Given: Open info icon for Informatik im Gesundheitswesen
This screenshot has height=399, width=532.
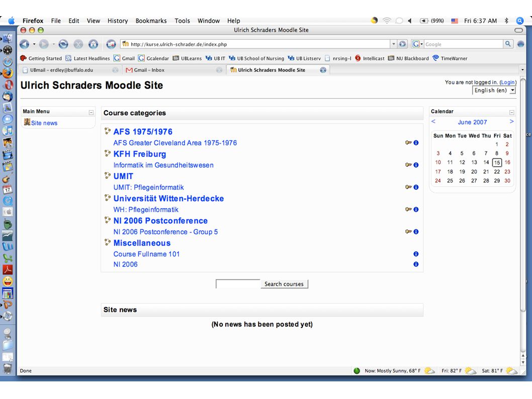Looking at the screenshot, I should pos(416,165).
